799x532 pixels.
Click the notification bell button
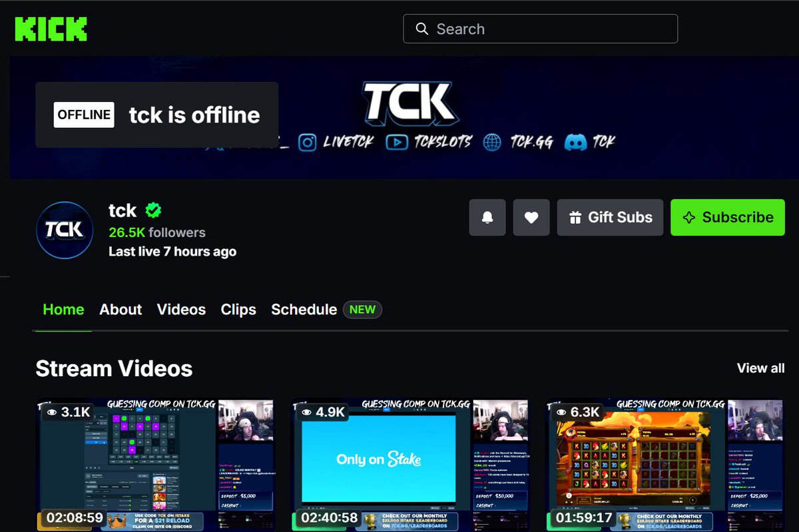[x=487, y=217]
